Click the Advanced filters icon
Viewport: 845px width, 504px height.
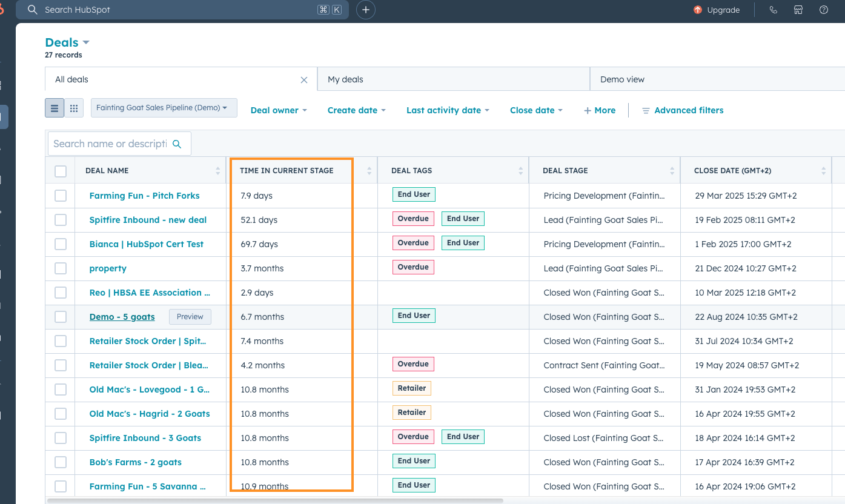(x=646, y=111)
